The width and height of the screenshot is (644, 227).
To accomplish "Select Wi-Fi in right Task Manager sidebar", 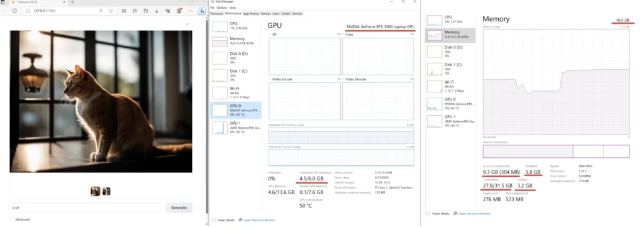I will pyautogui.click(x=450, y=86).
